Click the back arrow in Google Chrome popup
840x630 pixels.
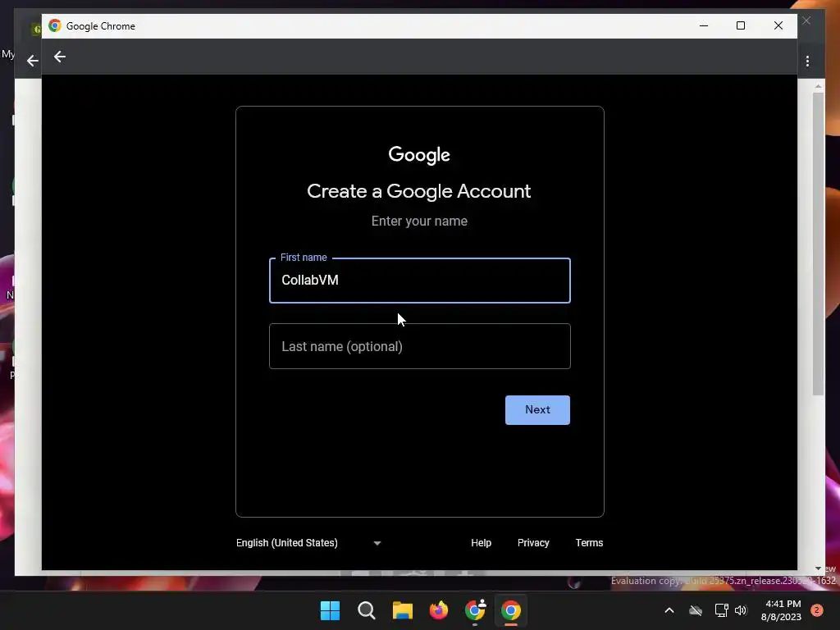click(x=59, y=57)
